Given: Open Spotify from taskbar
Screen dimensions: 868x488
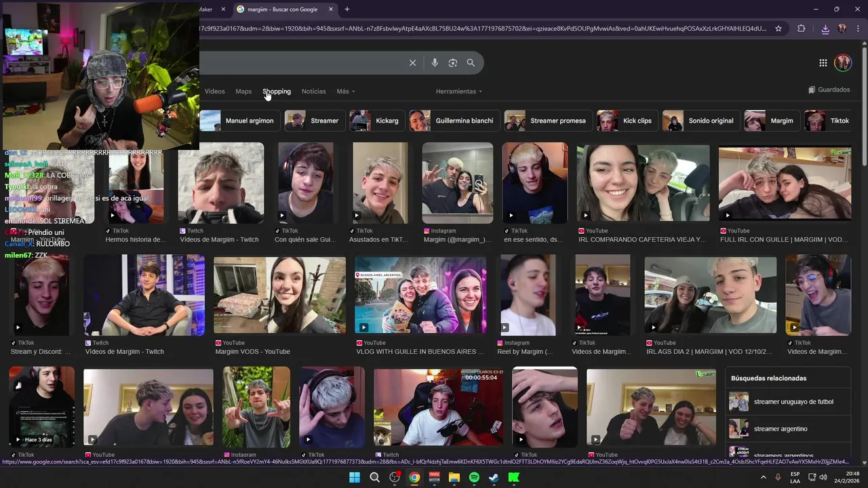Looking at the screenshot, I should pos(474,477).
